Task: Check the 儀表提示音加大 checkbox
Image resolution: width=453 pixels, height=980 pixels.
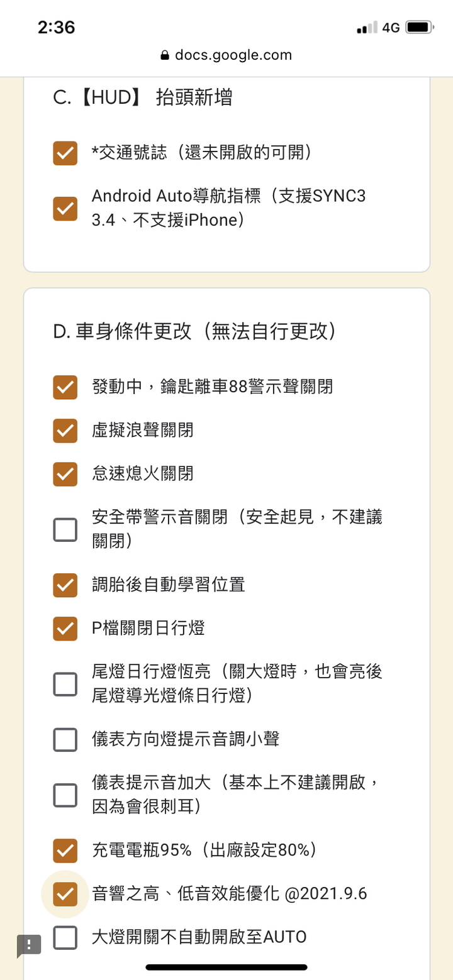Action: point(65,795)
